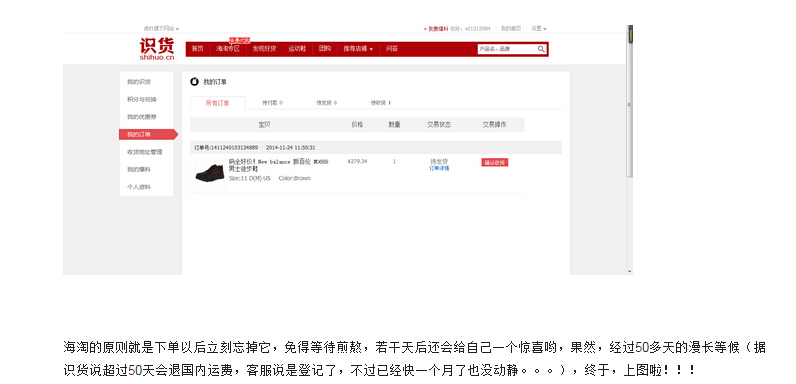The width and height of the screenshot is (796, 384).
Task: Open 发现好货 in the navigation bar
Action: [x=264, y=49]
